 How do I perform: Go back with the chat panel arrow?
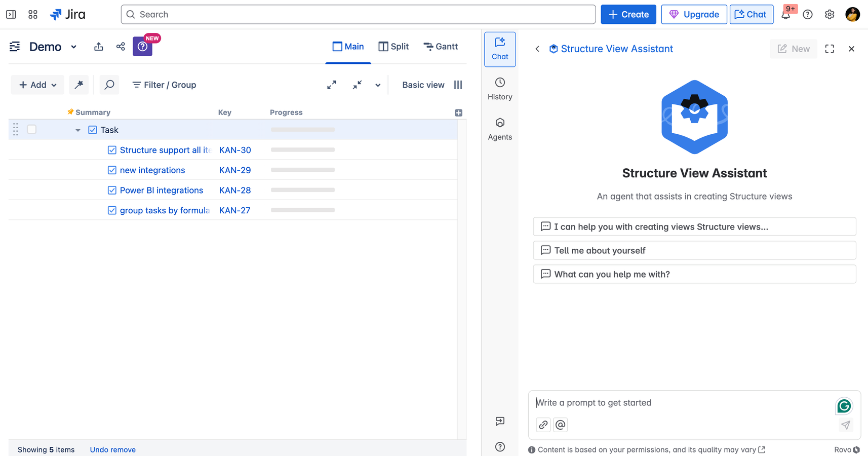click(x=537, y=49)
